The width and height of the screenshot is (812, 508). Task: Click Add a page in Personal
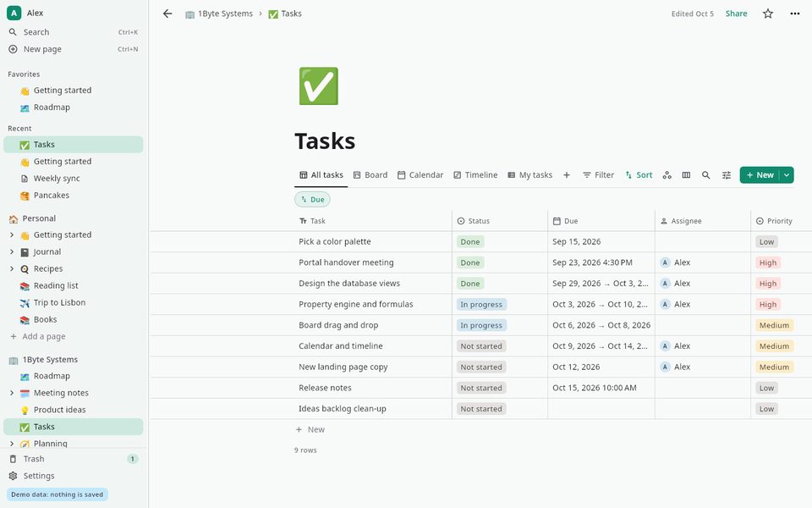pyautogui.click(x=73, y=336)
